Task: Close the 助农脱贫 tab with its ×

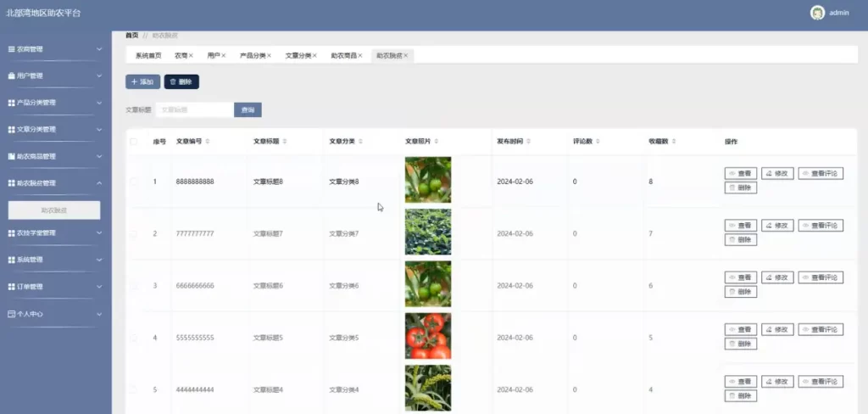Action: coord(406,55)
